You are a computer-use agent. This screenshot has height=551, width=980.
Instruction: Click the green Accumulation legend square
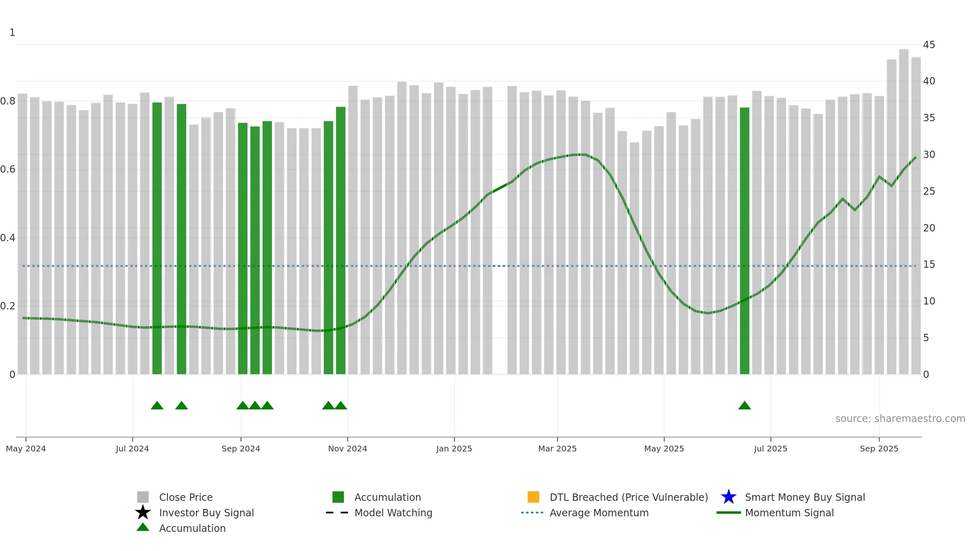coord(338,497)
